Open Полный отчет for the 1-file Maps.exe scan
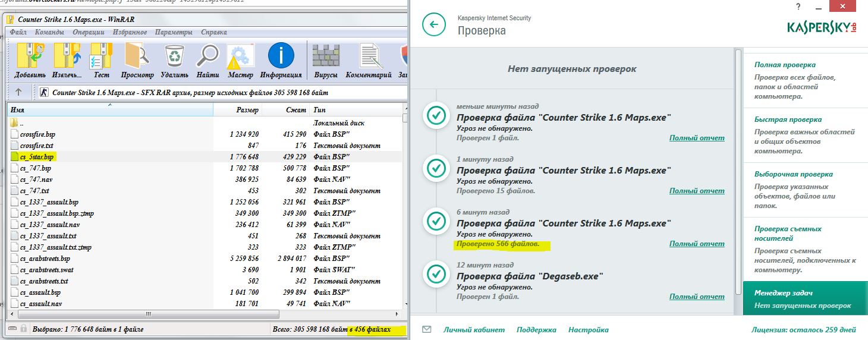Viewport: 868px width, 340px height. [x=697, y=138]
